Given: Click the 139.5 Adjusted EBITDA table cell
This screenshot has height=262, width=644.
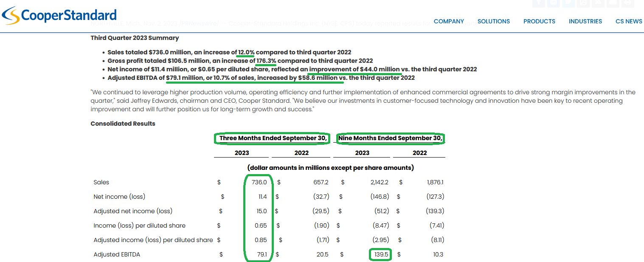Looking at the screenshot, I should point(382,254).
